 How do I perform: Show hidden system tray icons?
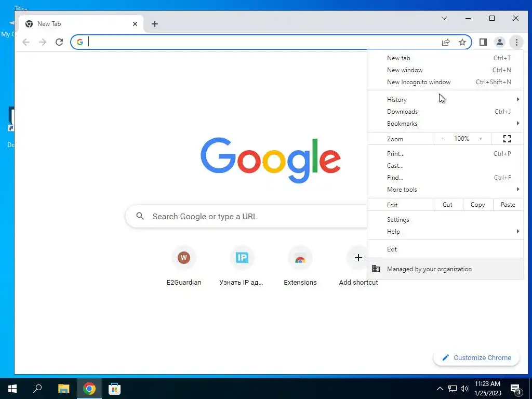(440, 389)
